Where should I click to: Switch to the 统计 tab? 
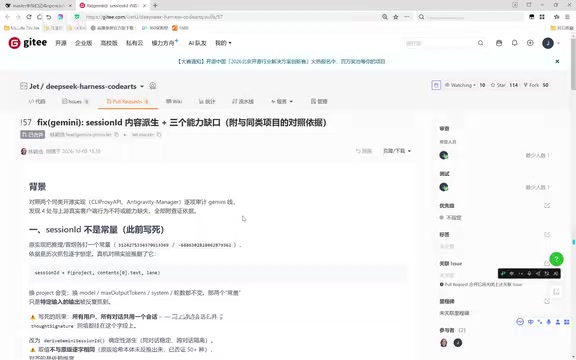pyautogui.click(x=207, y=101)
